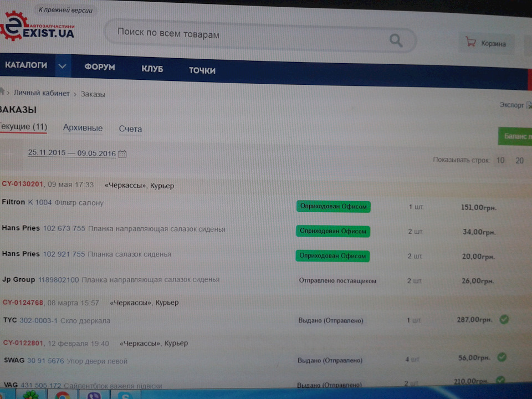
Task: Click price 26,00грн.
Action: point(477,281)
